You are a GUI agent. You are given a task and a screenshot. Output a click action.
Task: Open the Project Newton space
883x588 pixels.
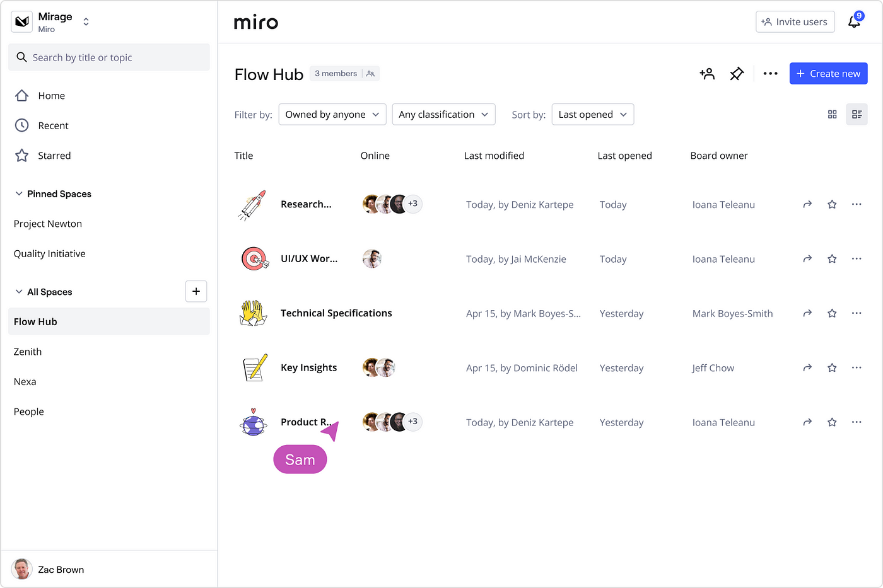(48, 224)
